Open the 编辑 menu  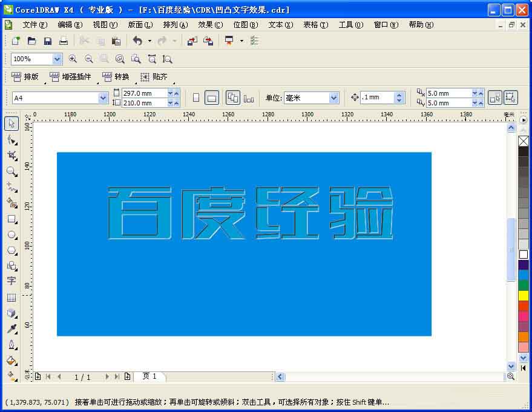pos(70,25)
